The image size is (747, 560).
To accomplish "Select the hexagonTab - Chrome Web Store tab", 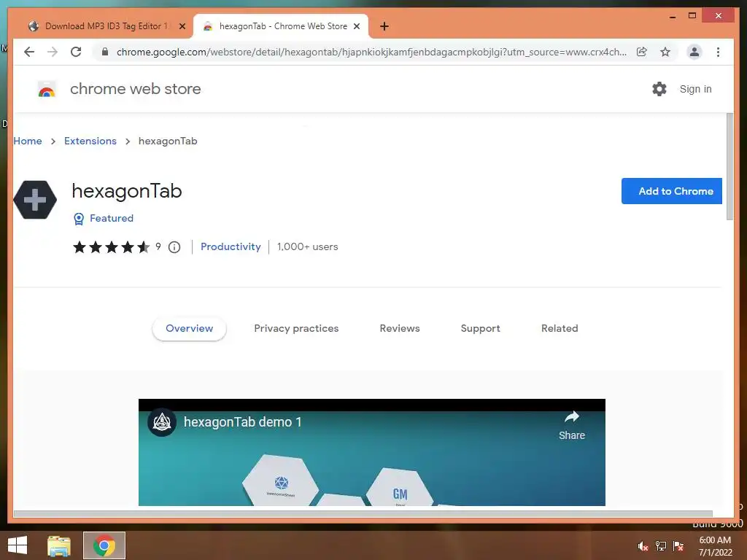I will (281, 26).
